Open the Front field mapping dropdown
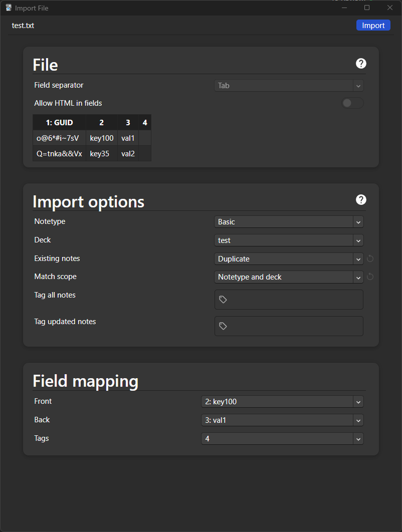This screenshot has width=402, height=532. point(282,402)
